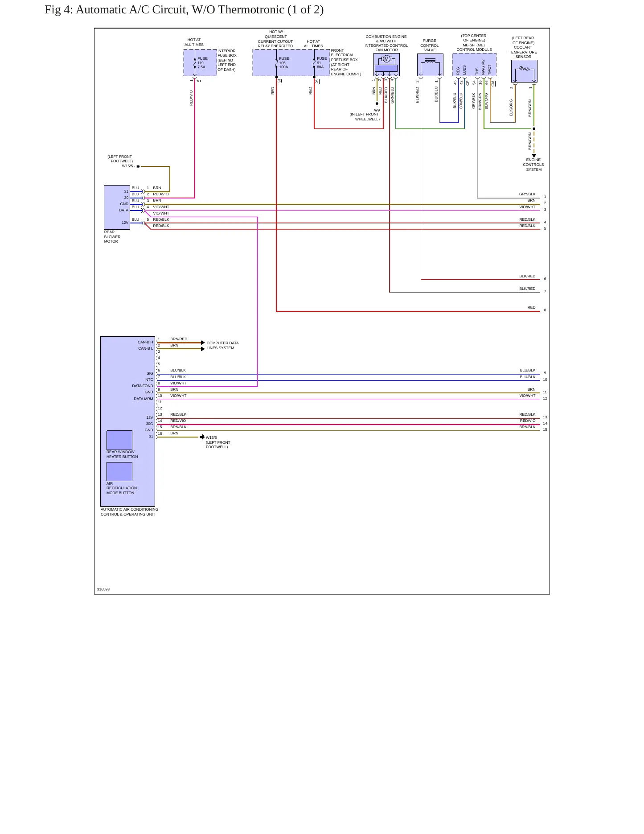Click the W15/5 ground symbol near rear blower motor

[x=137, y=166]
